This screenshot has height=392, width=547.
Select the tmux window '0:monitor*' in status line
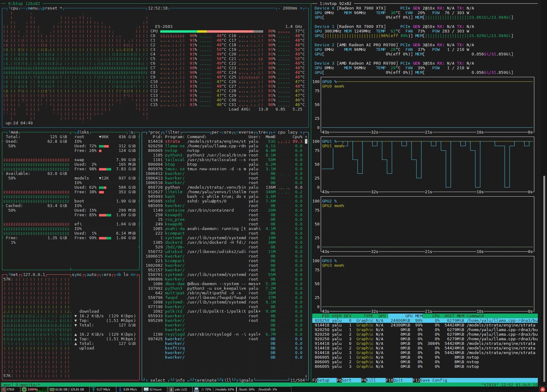pyautogui.click(x=28, y=385)
